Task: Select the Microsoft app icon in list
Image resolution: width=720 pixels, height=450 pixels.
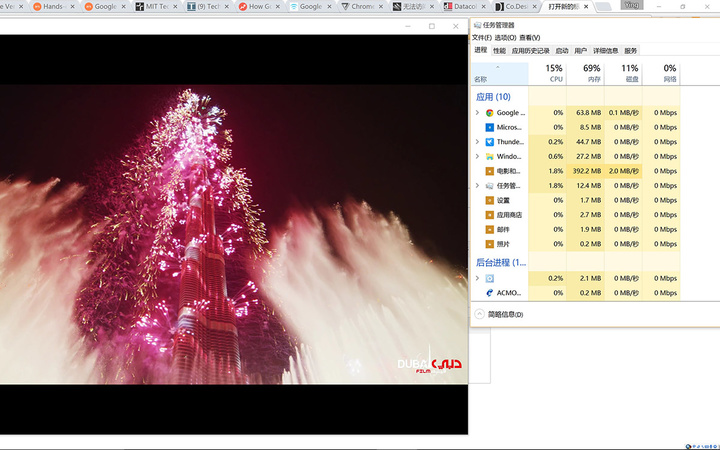Action: point(490,128)
